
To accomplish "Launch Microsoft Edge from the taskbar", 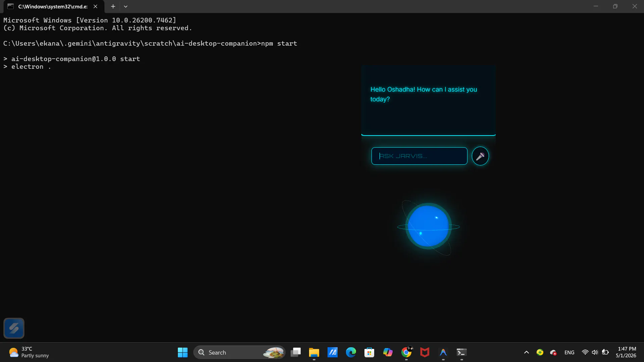I will click(351, 352).
